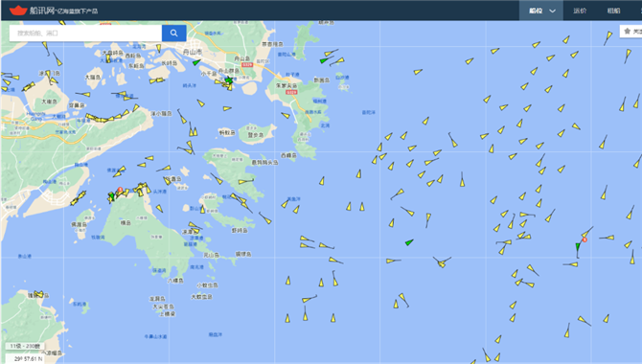Screen dimensions: 642x364
Task: Click the latitude coordinate readout
Action: (28, 358)
